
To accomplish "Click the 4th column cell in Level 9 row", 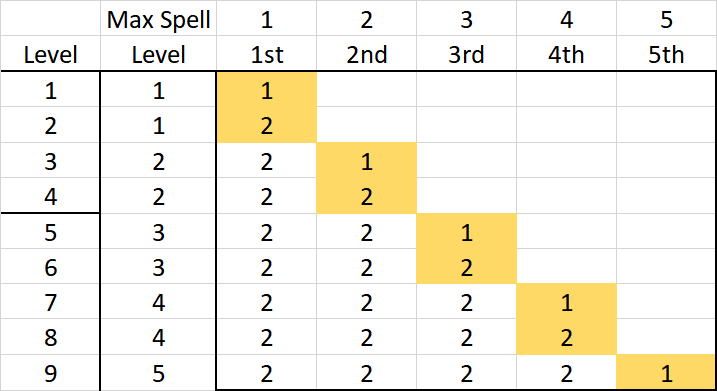I will tap(566, 373).
